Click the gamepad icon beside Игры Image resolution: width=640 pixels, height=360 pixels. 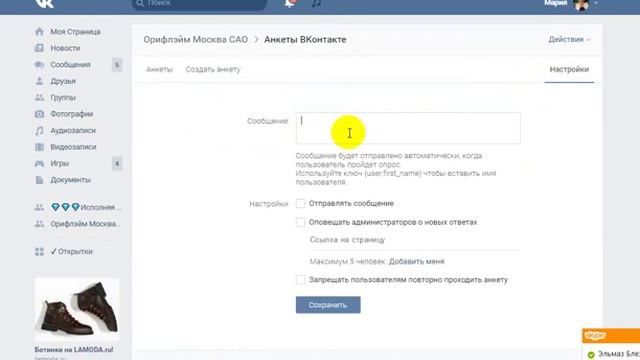tap(39, 163)
